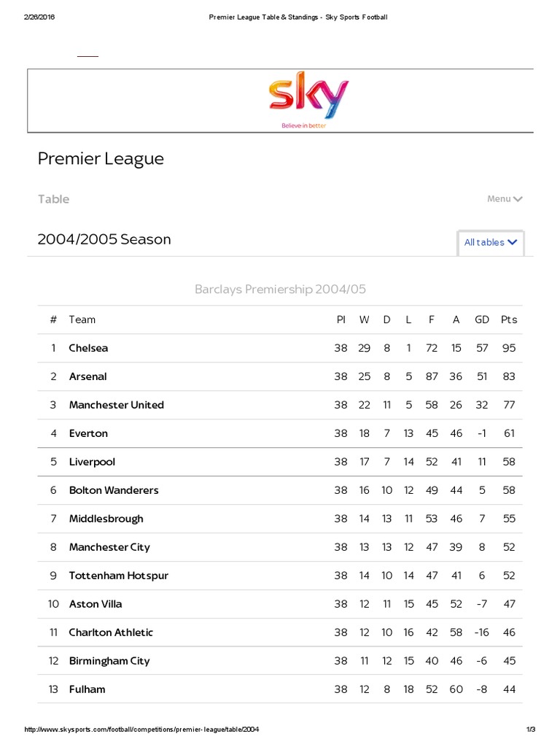Click the Pts column header
Viewport: 560px width, 747px height.
click(x=509, y=320)
